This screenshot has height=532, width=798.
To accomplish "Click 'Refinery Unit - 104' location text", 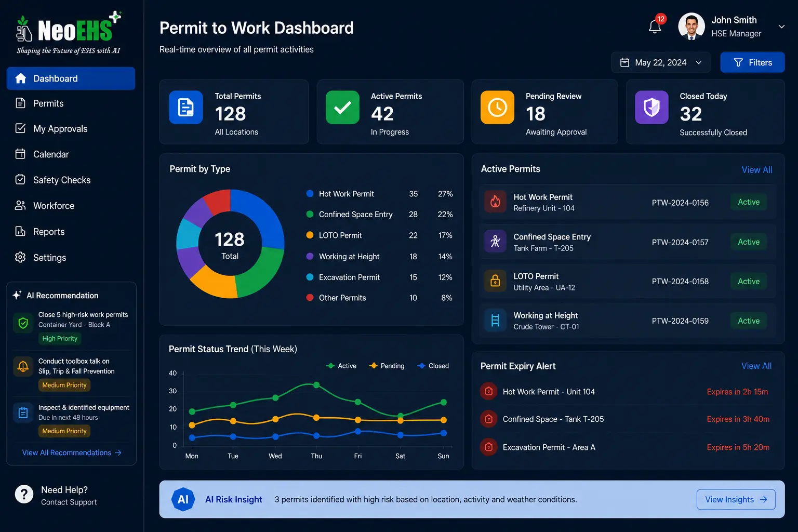I will (544, 208).
